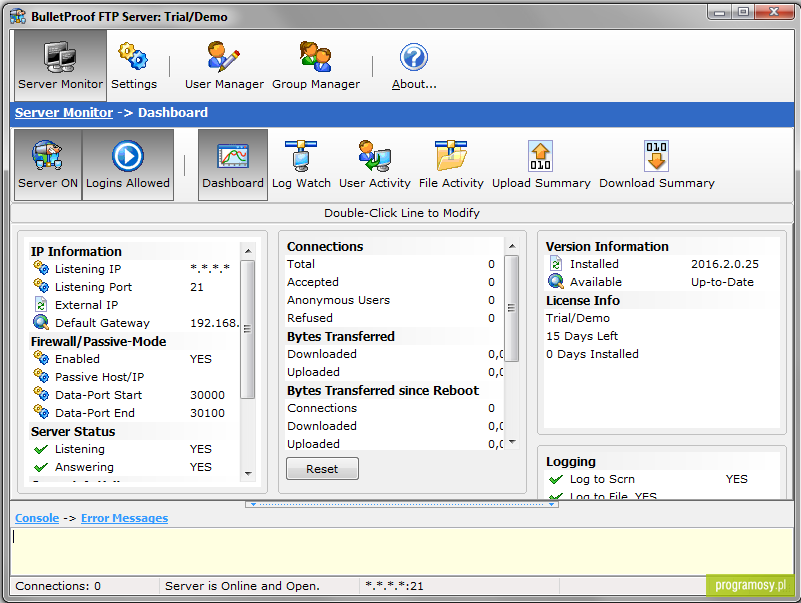The height and width of the screenshot is (603, 801).
Task: Open the Settings gears icon
Action: (133, 56)
